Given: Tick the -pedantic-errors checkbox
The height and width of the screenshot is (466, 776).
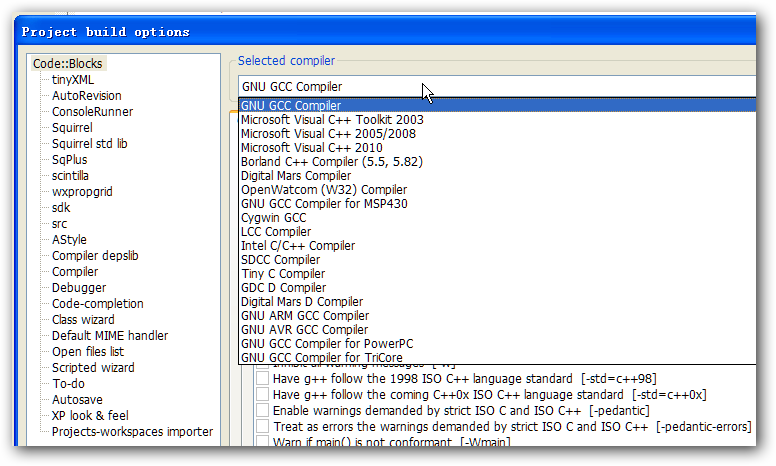Looking at the screenshot, I should tap(262, 426).
